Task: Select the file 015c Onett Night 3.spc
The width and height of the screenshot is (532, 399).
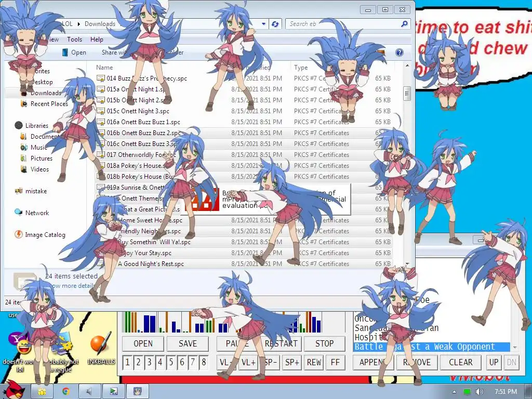Action: (x=244, y=111)
